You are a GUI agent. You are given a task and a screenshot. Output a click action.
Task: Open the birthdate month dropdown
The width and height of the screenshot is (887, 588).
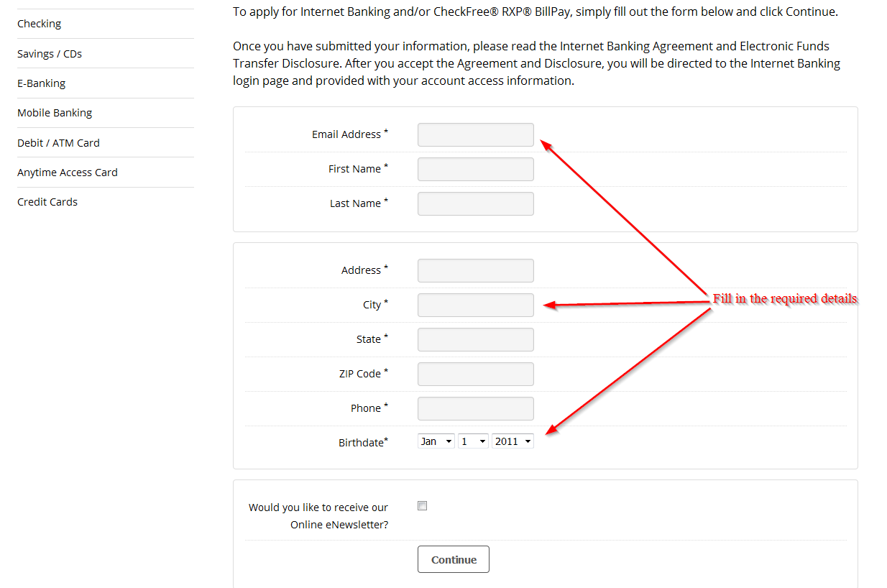[436, 441]
